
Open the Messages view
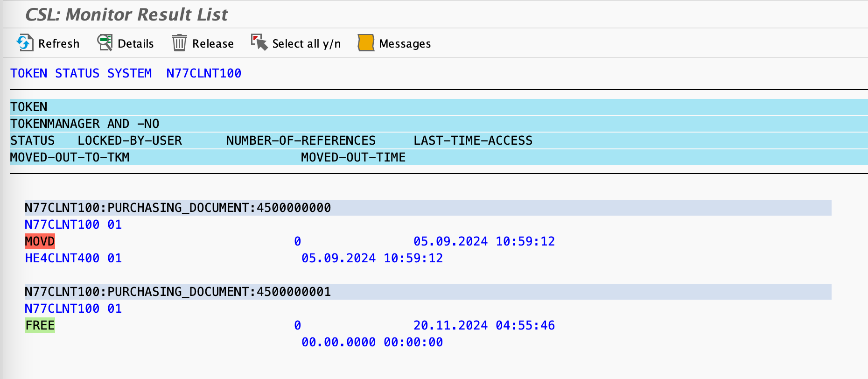(x=405, y=43)
